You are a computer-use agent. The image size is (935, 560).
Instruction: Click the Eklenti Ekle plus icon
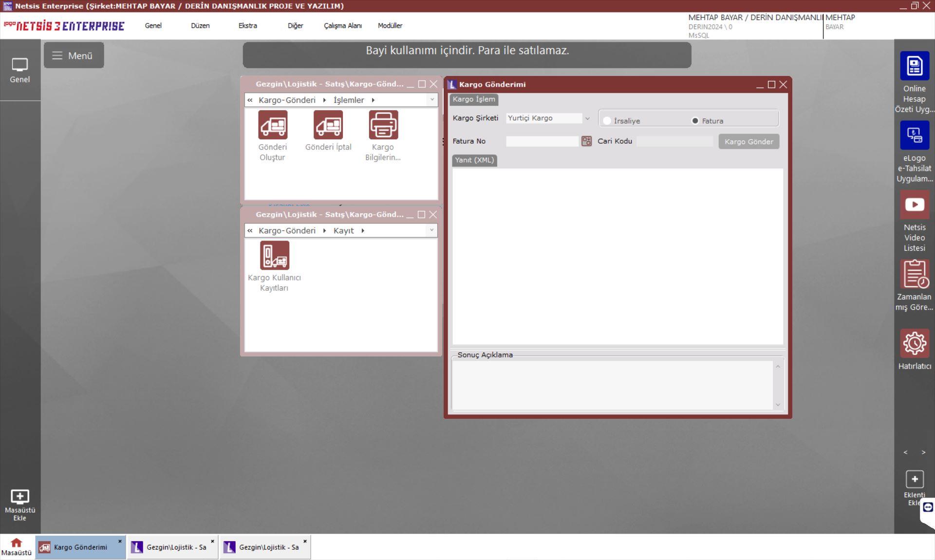[x=915, y=479]
